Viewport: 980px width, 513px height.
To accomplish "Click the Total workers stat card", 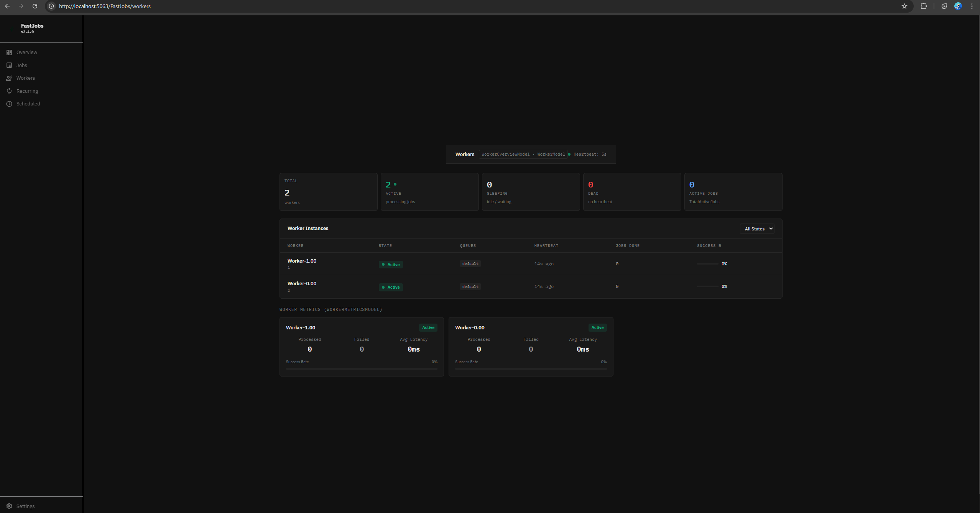I will [329, 192].
